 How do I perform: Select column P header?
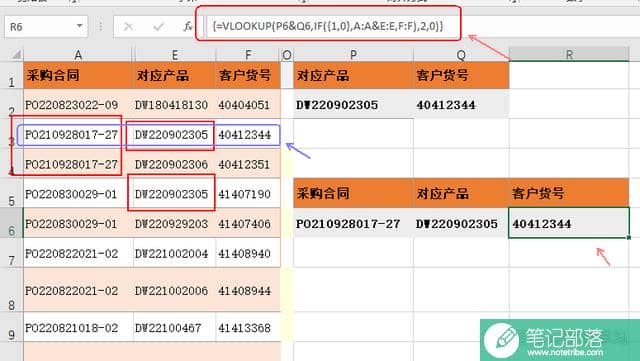tap(353, 55)
